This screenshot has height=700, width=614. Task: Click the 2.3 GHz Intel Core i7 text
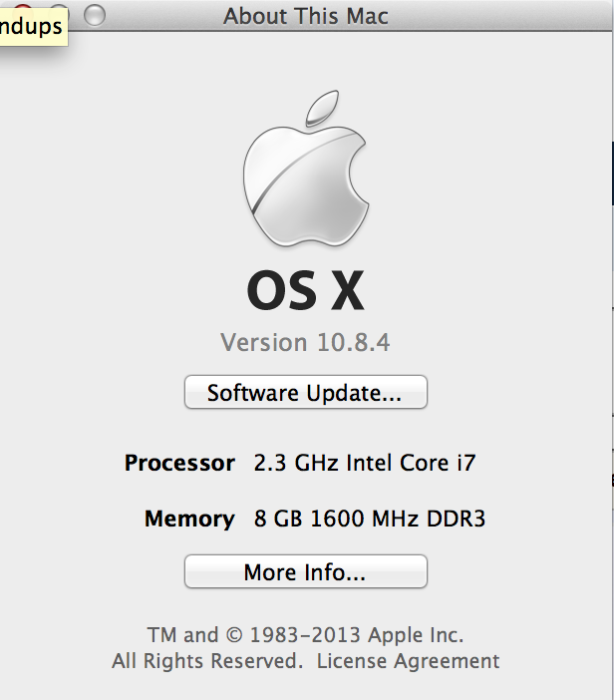365,463
